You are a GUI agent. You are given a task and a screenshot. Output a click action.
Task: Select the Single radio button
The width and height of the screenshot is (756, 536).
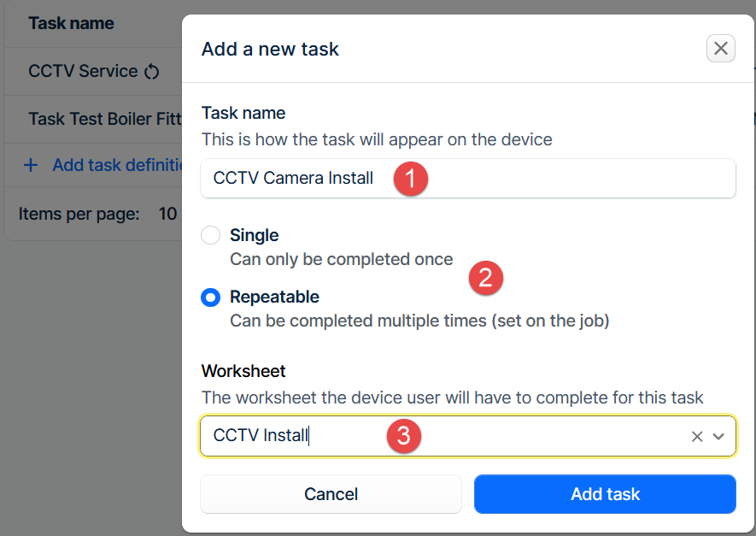click(x=210, y=235)
